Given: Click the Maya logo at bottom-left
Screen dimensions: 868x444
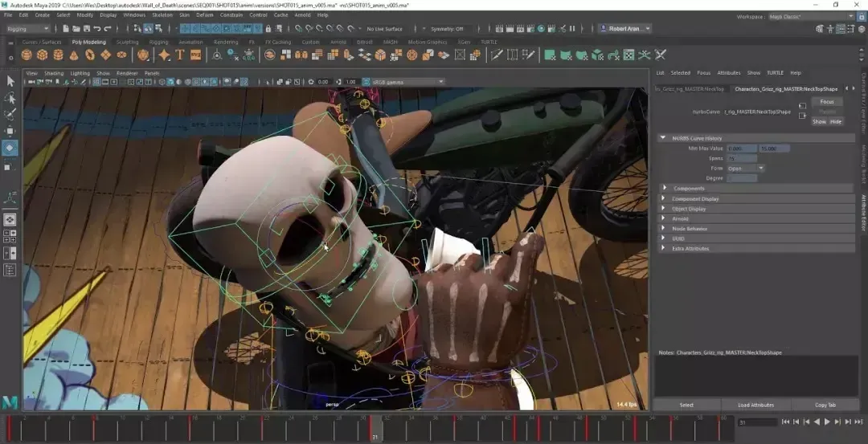Looking at the screenshot, I should [x=10, y=402].
